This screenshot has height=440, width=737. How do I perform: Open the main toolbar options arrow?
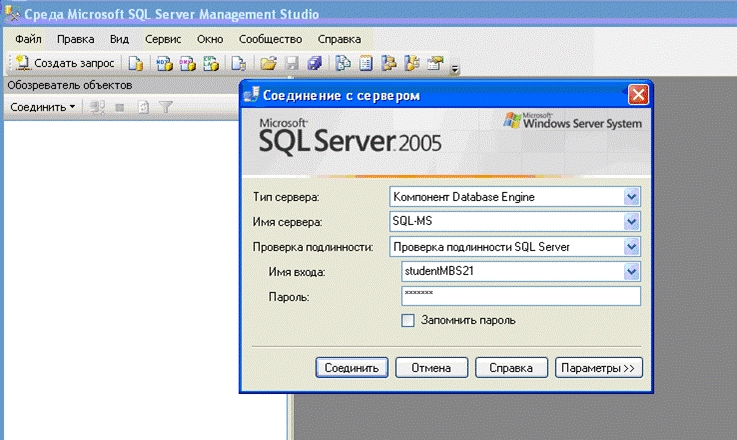tap(455, 70)
